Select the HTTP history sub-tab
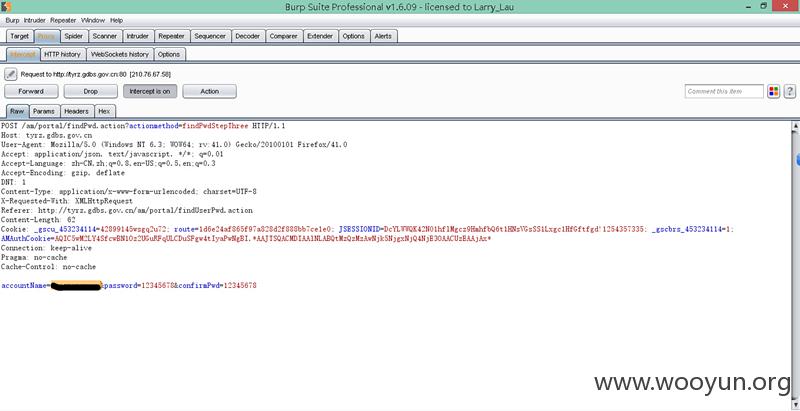Screen dimensions: 800x411 coord(62,54)
